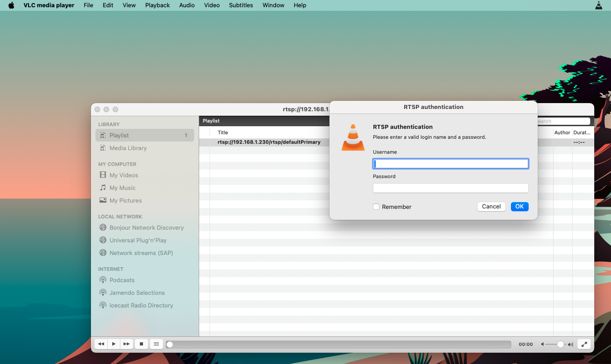
Task: Open the Playback menu
Action: click(157, 5)
